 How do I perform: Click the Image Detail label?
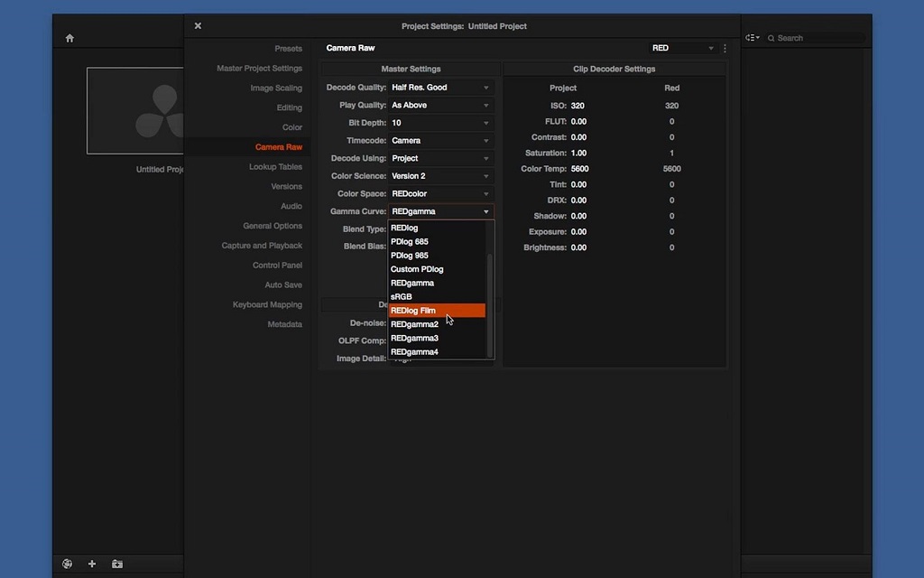click(361, 358)
